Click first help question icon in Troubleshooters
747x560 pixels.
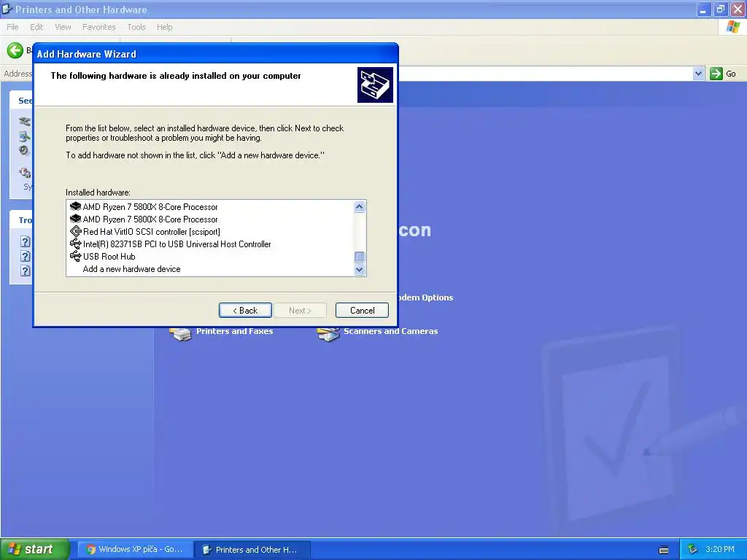(26, 241)
